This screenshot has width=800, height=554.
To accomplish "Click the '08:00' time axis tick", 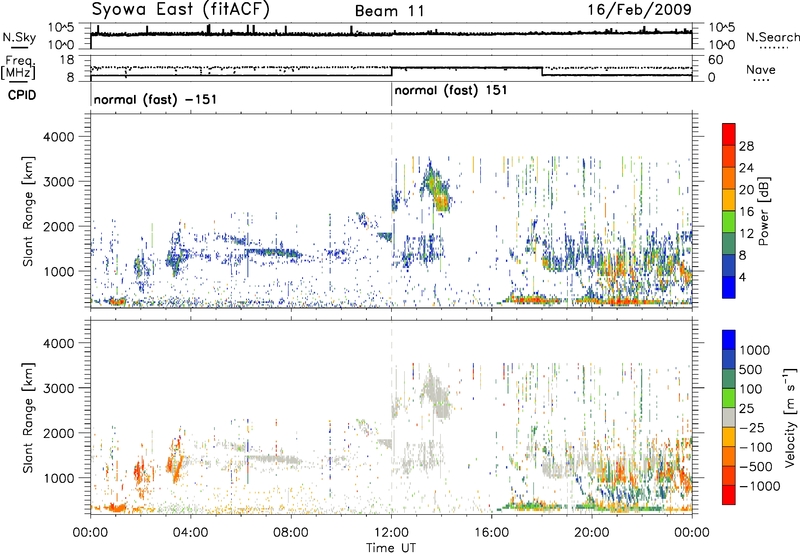I will click(x=291, y=533).
